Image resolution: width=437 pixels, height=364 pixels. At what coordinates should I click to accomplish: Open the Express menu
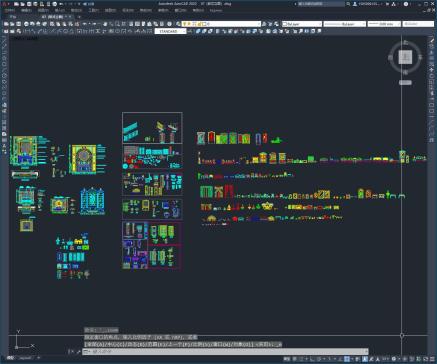point(216,10)
